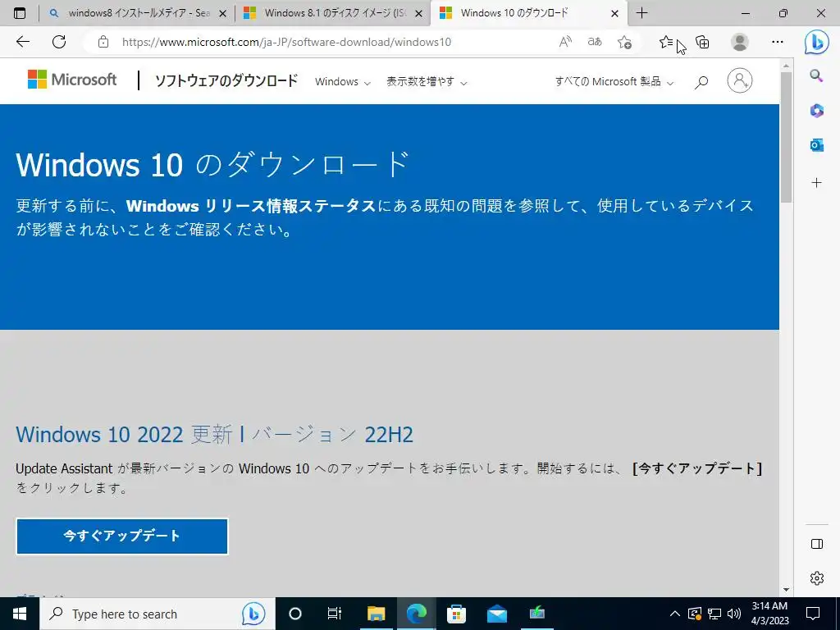
Task: Select the Windows 10 のダウンロード tab
Action: 529,13
